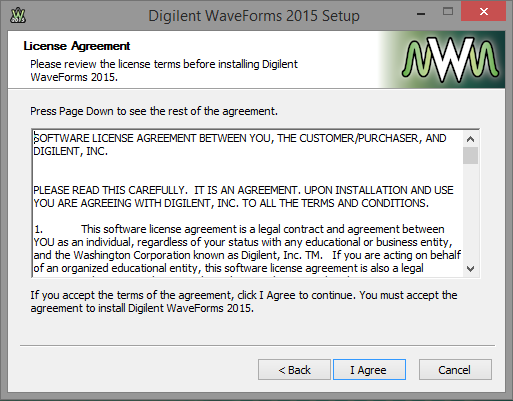Image resolution: width=513 pixels, height=401 pixels.
Task: Click the 'PLEASE READ THIS CAREFULLY' paragraph
Action: (243, 197)
